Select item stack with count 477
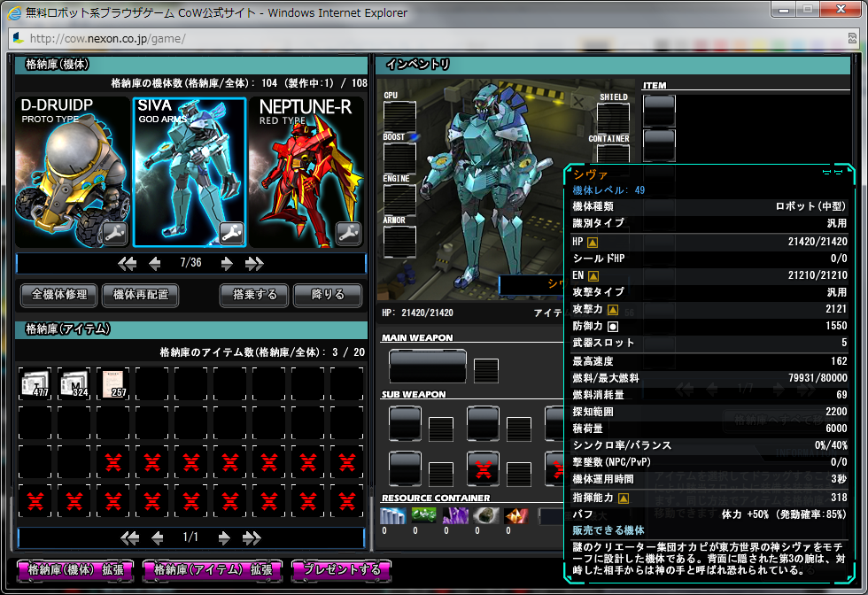The width and height of the screenshot is (868, 595). point(35,383)
